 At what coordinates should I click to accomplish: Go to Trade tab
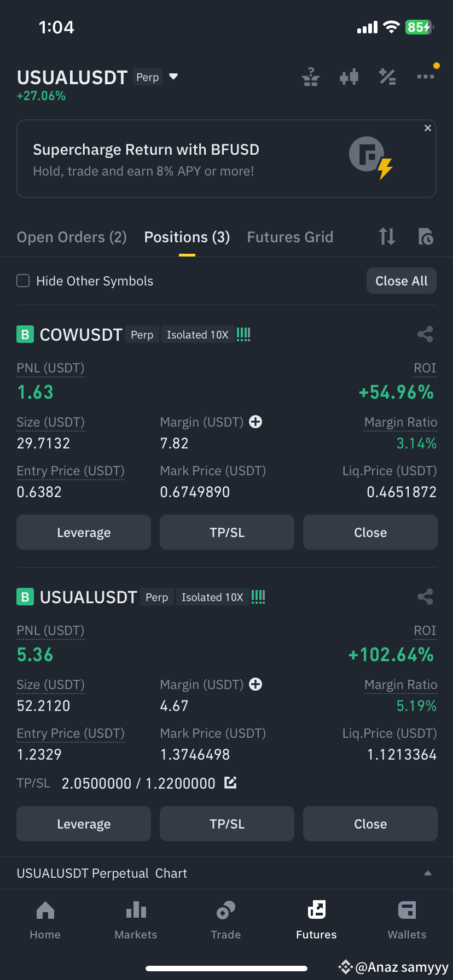coord(226,920)
